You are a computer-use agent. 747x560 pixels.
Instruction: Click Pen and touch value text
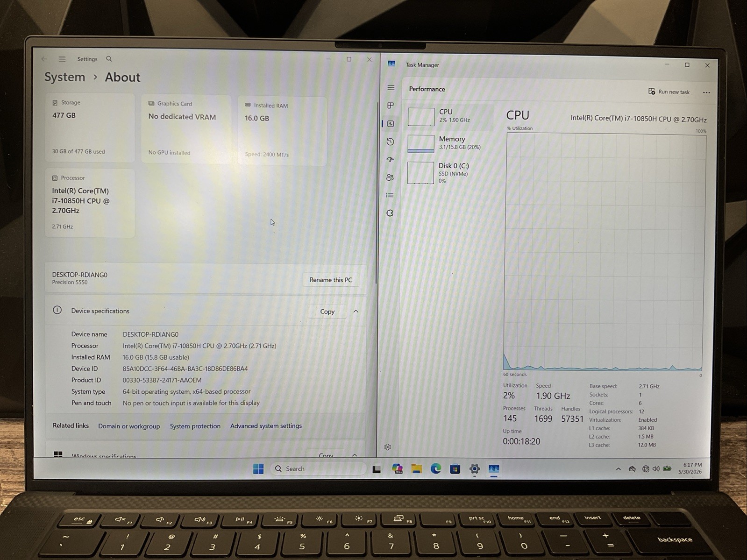click(191, 403)
